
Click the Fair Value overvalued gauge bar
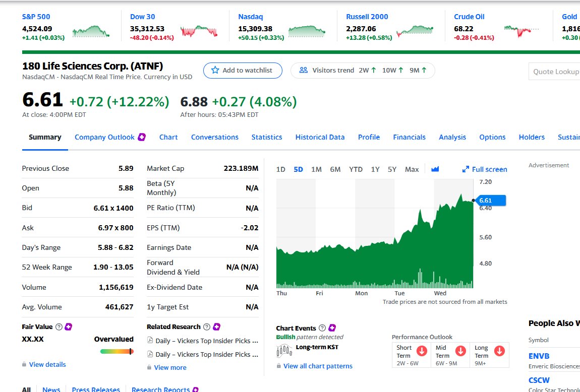[x=117, y=351]
